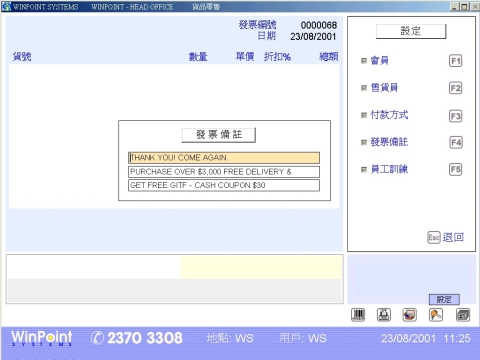Click the THANK YOU! COME AGAIN field
Screen dimensions: 480x360
[x=224, y=158]
